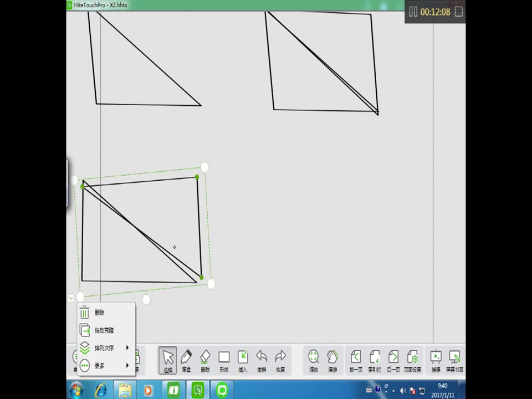Go to the next page (后一页)
The height and width of the screenshot is (399, 532).
pos(393,359)
